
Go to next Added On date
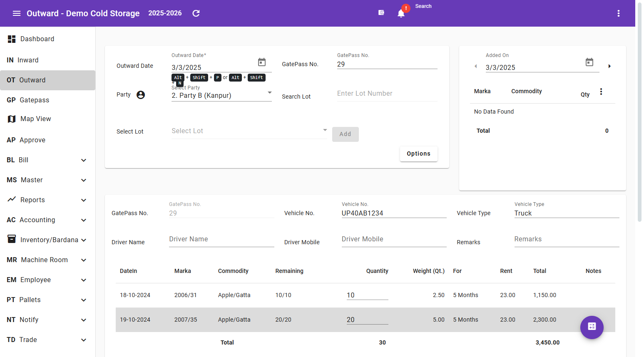(609, 66)
